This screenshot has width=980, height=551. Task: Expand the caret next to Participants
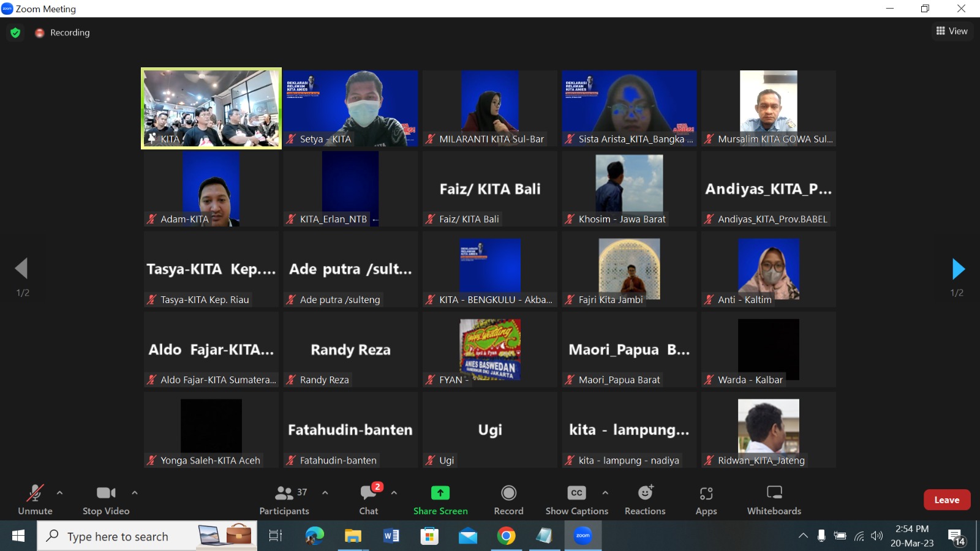point(325,492)
